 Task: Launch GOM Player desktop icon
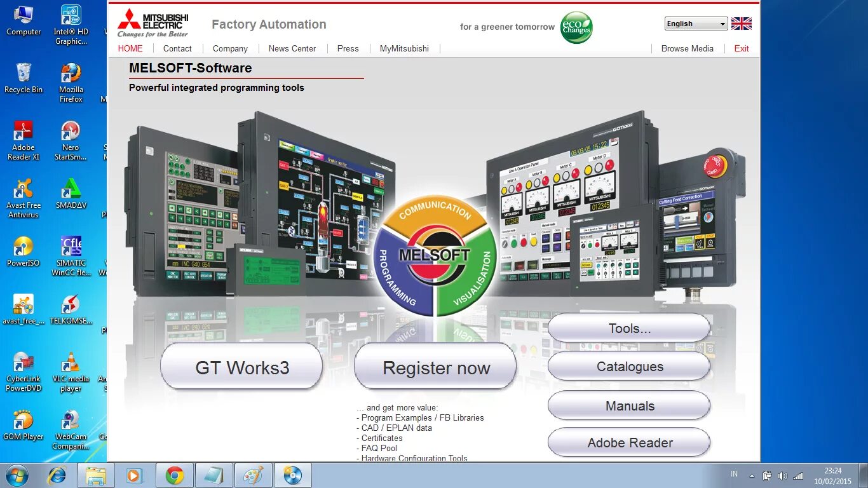(24, 425)
